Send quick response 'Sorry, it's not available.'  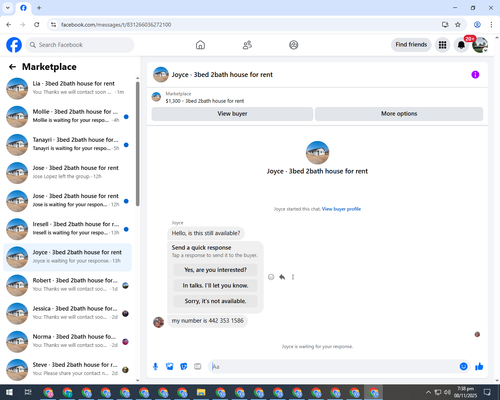(215, 301)
